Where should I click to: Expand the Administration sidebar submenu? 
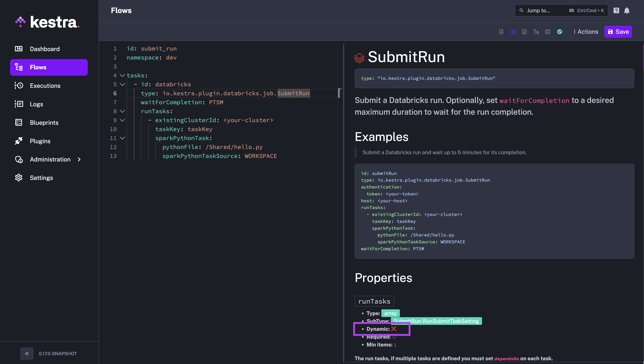pos(50,159)
